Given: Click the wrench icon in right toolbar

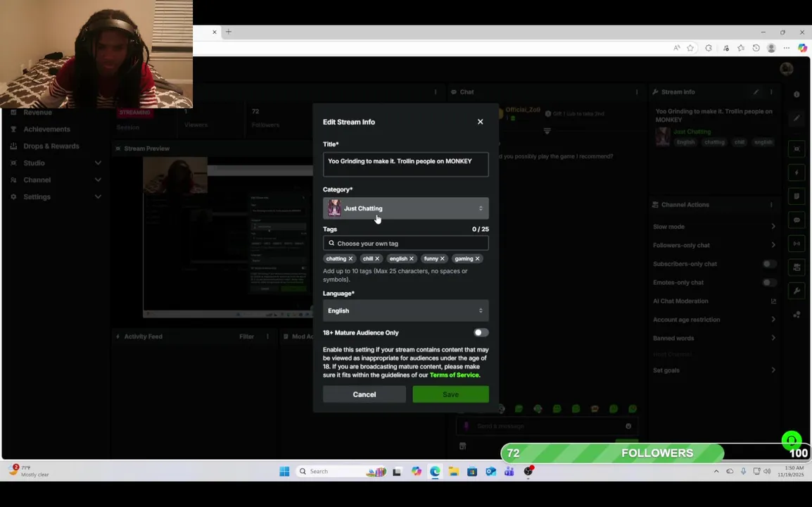Looking at the screenshot, I should (x=797, y=291).
